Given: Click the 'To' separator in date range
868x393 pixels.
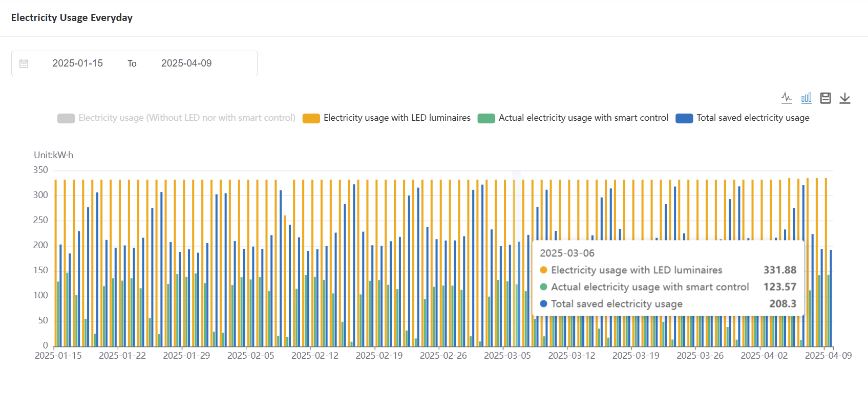Looking at the screenshot, I should (x=132, y=63).
